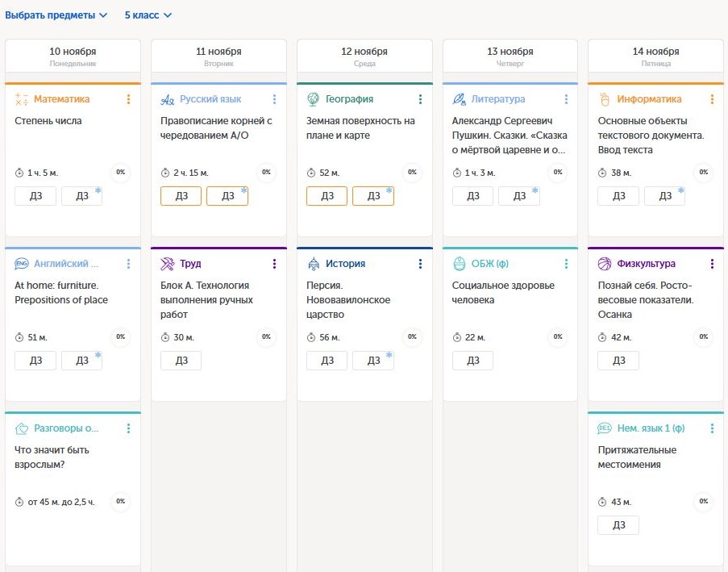
Task: Click the first ДЗ button under География
Action: pos(327,196)
